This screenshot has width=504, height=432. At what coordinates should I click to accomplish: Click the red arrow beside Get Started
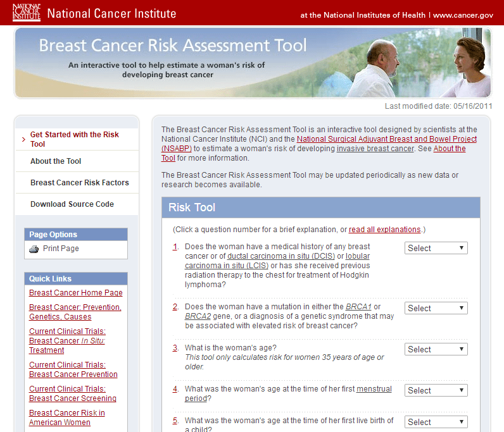[23, 139]
